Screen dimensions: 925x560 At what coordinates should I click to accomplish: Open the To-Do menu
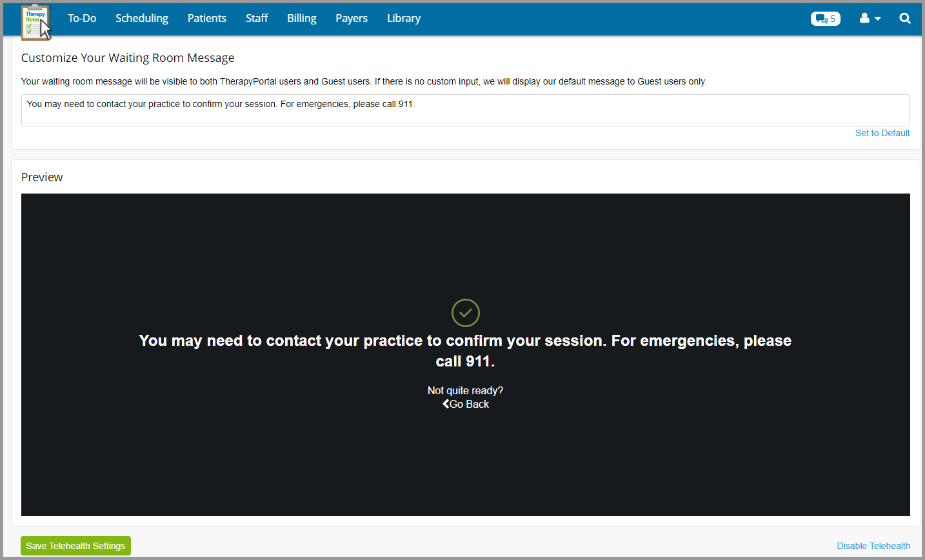pyautogui.click(x=82, y=18)
